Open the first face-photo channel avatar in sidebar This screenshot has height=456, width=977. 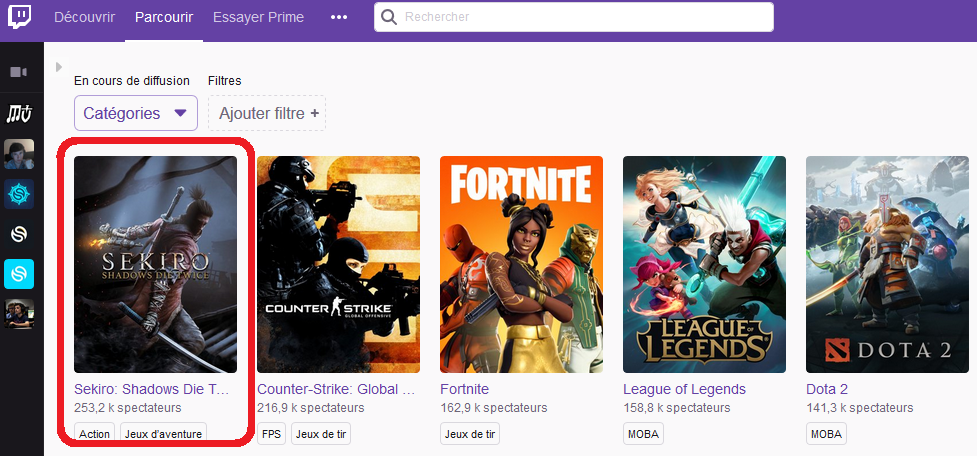point(20,154)
